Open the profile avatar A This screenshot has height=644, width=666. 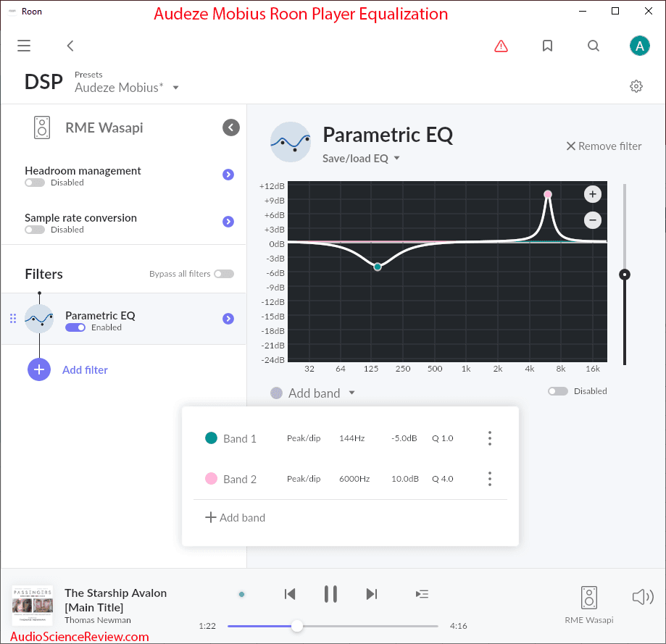[x=640, y=46]
